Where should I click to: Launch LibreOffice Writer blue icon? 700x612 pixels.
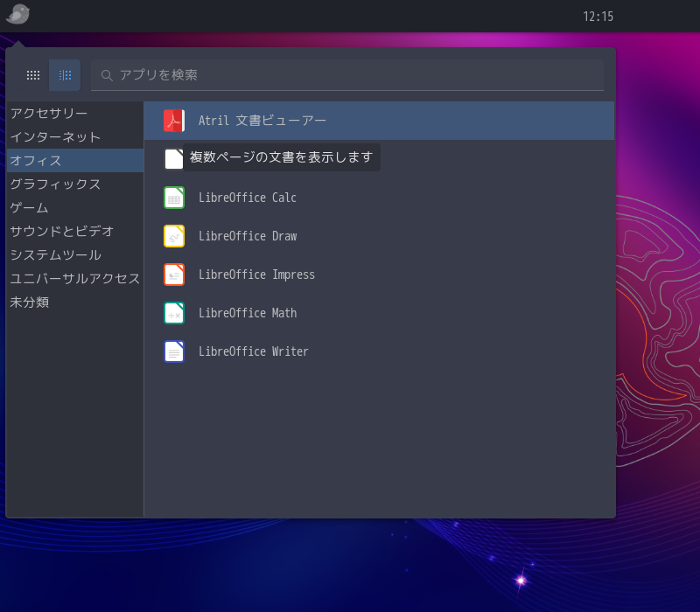point(174,351)
